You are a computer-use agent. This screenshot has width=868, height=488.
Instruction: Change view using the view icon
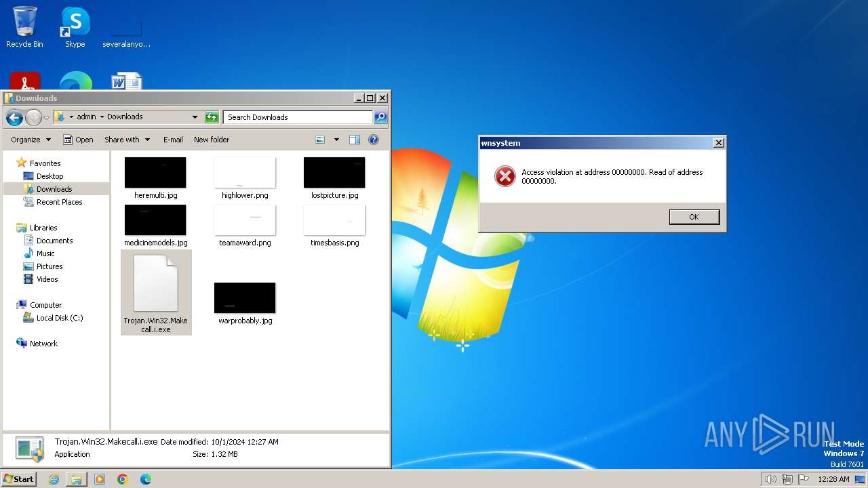pos(320,140)
